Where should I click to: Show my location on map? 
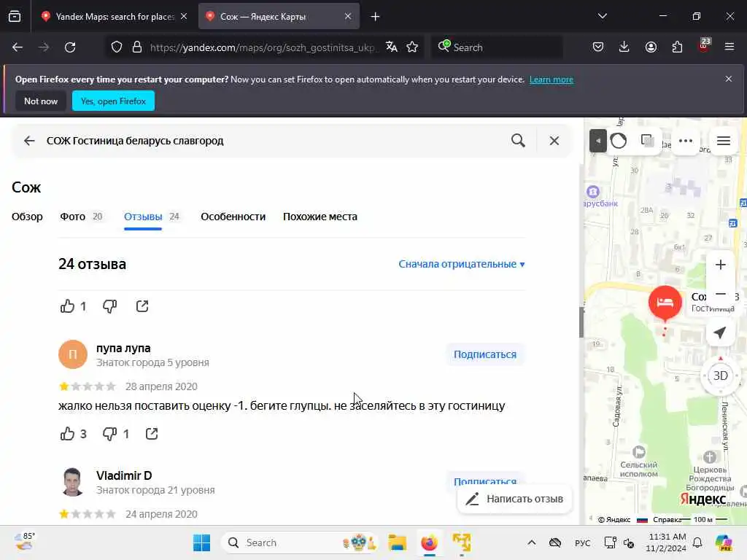(x=720, y=332)
